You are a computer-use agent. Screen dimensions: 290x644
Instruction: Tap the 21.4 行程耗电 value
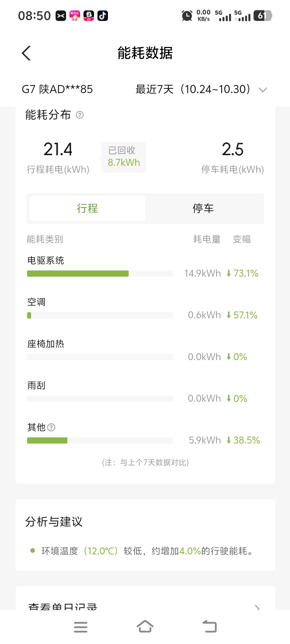tap(58, 149)
